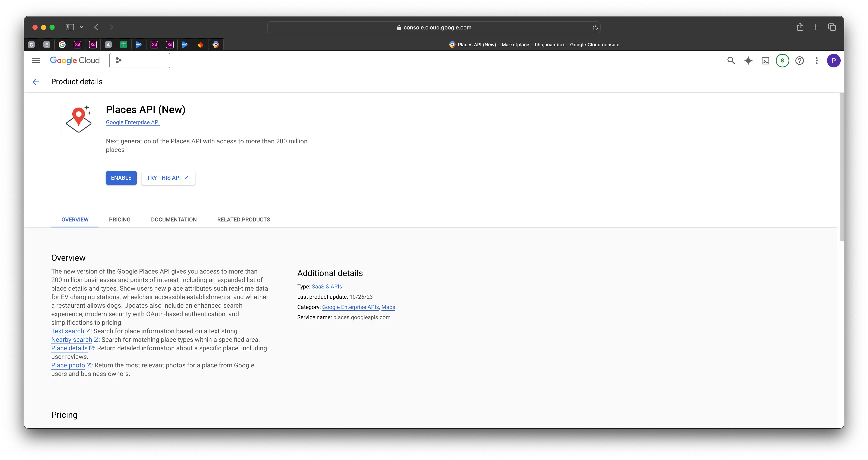Go back with the Safari back chevron
The width and height of the screenshot is (868, 460).
click(96, 27)
